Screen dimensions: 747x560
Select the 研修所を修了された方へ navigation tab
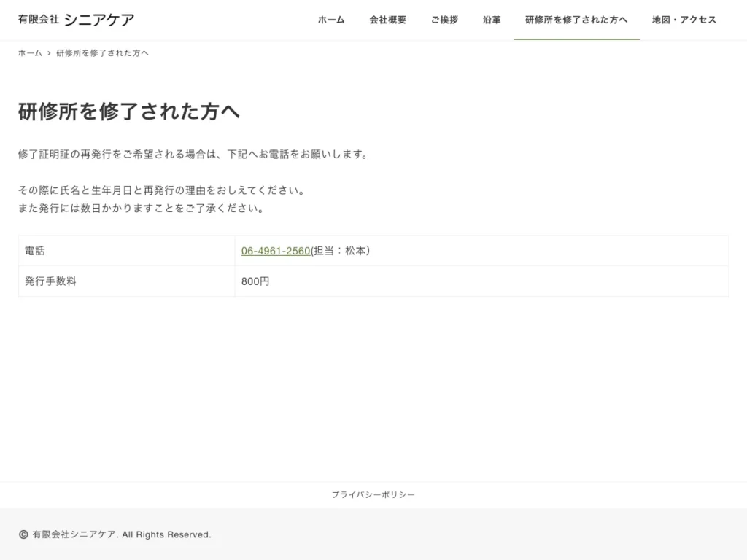pos(576,20)
